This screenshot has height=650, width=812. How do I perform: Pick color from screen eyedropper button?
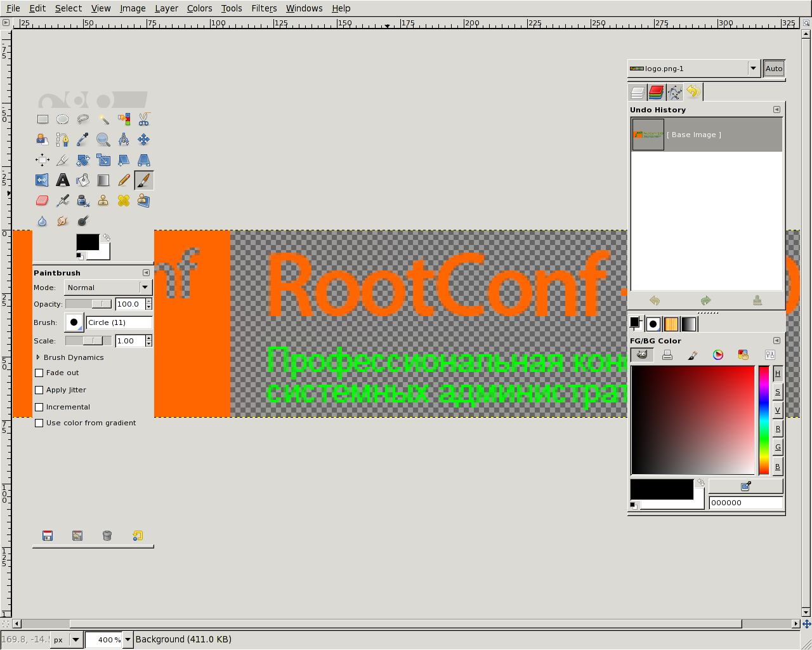[746, 486]
